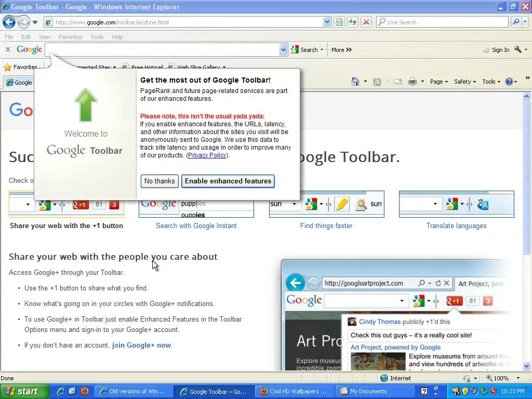Open the Page command menu
532x399 pixels.
[438, 82]
